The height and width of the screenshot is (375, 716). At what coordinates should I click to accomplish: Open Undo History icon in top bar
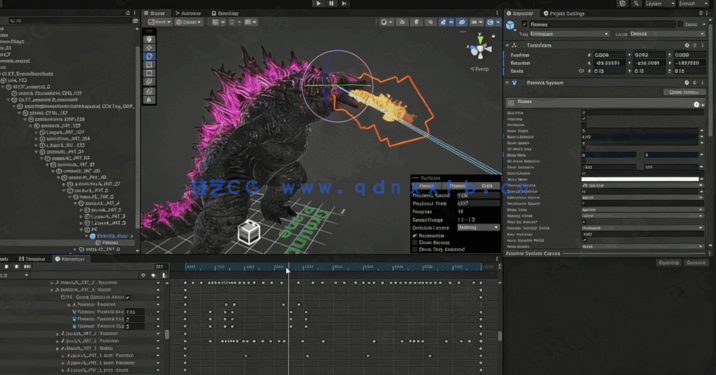point(622,4)
